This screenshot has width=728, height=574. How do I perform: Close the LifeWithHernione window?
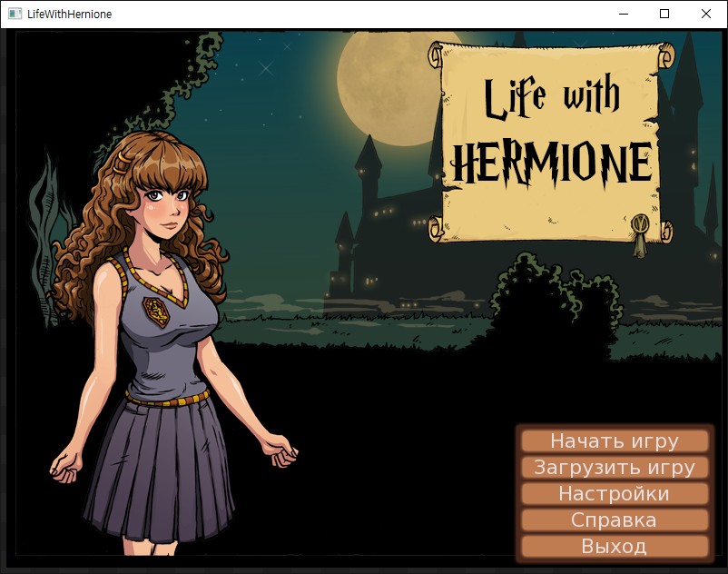click(x=705, y=14)
